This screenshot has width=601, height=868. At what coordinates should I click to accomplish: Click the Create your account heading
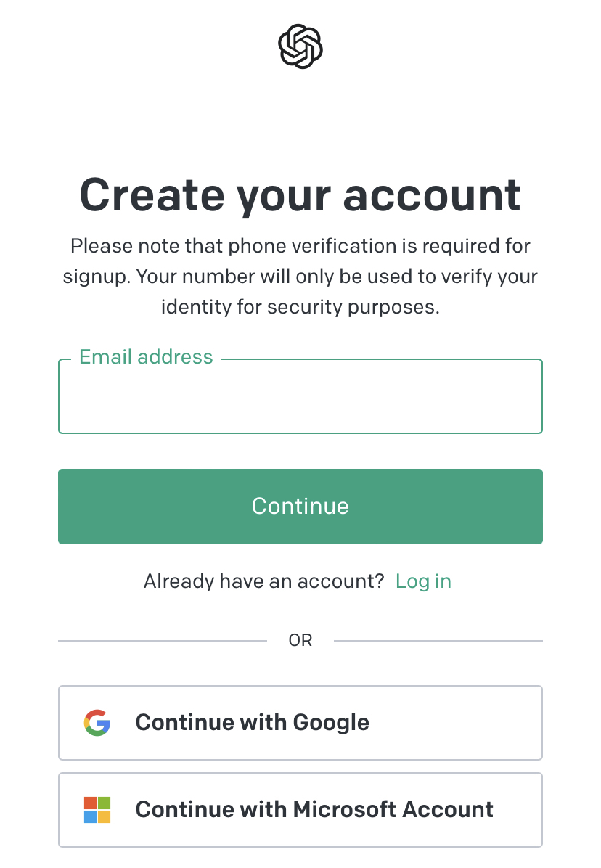tap(300, 195)
